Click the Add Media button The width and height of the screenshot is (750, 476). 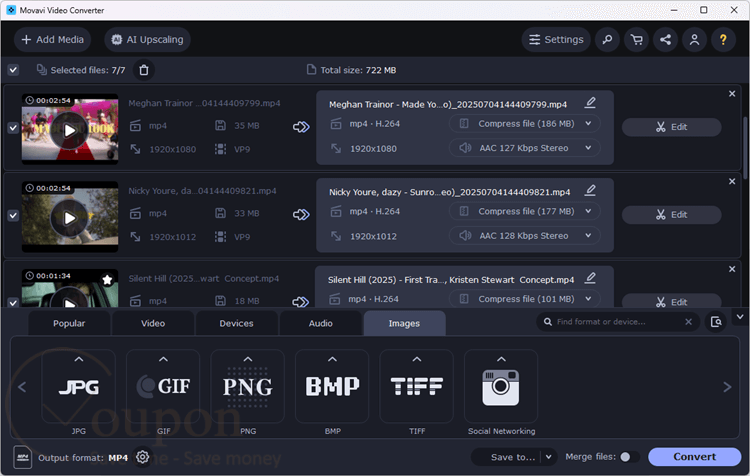pyautogui.click(x=53, y=40)
